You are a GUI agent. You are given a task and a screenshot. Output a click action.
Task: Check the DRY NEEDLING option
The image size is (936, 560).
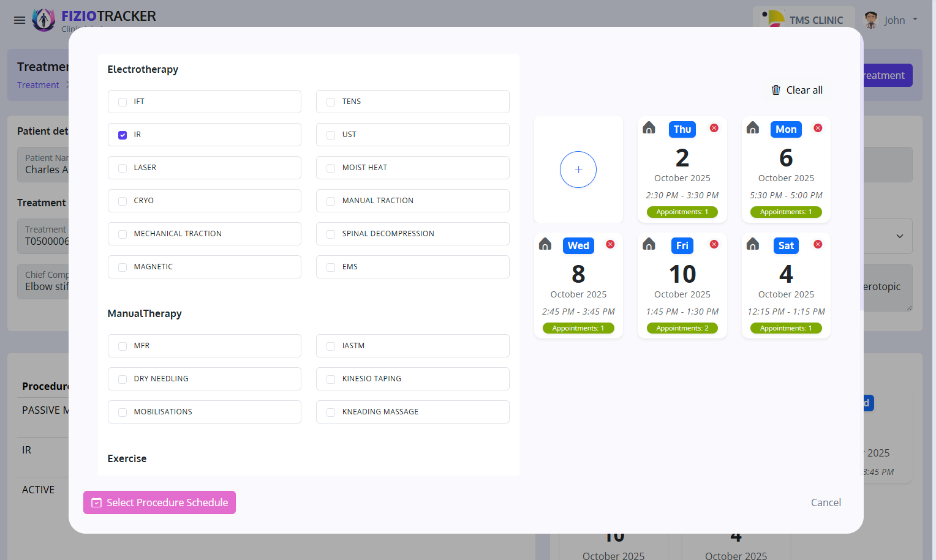click(123, 379)
